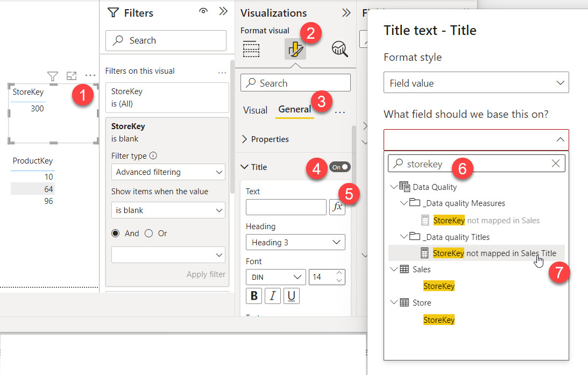Toggle the Filters pane eye icon
Screen dimensions: 588x375
pyautogui.click(x=203, y=12)
